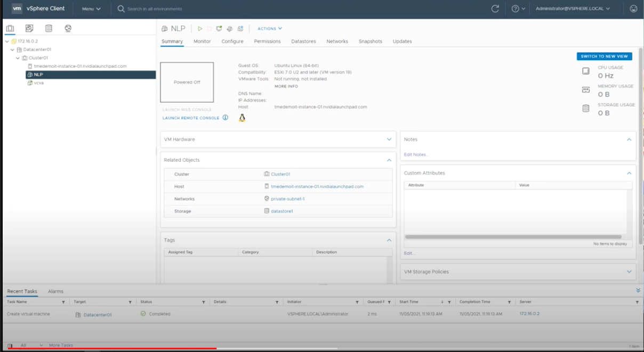Collapse the Related Objects panel

tap(389, 160)
